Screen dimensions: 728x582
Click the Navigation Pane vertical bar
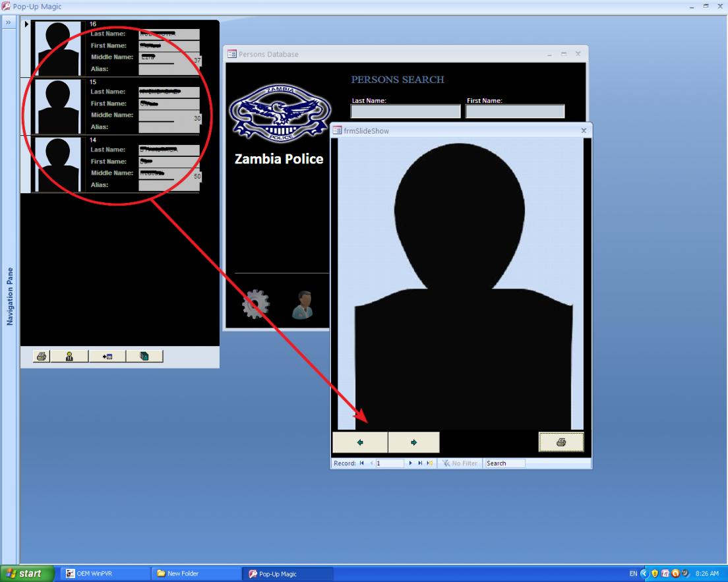point(10,296)
